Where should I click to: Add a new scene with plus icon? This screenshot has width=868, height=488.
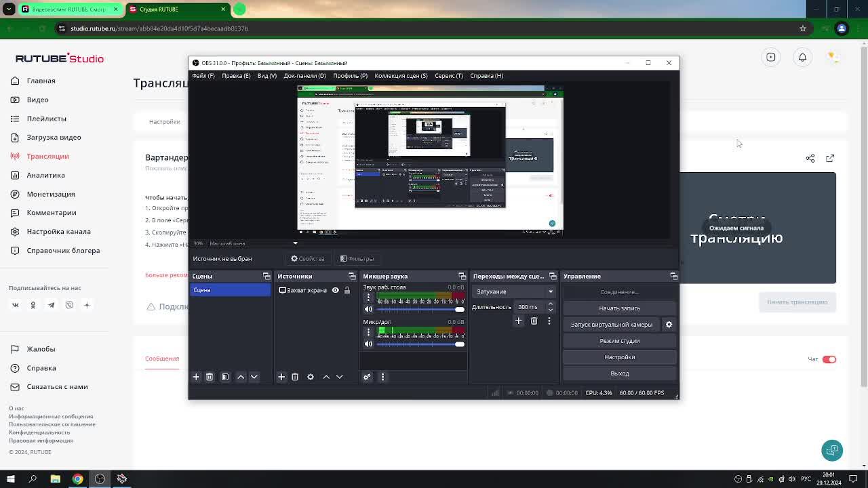coord(196,377)
